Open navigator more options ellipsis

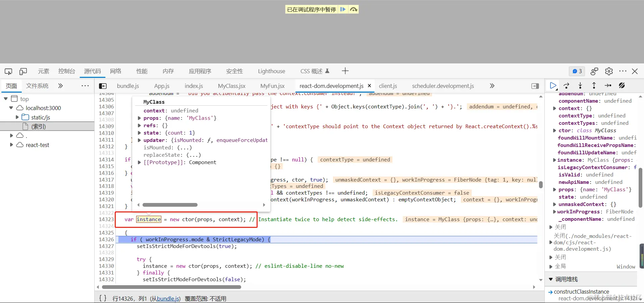pyautogui.click(x=85, y=86)
